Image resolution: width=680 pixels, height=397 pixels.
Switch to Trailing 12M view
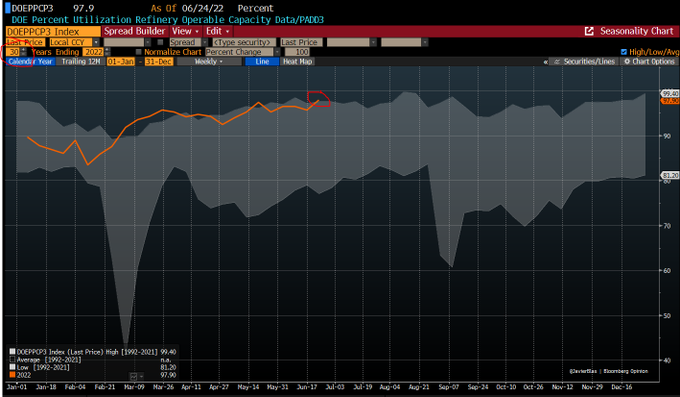point(81,62)
